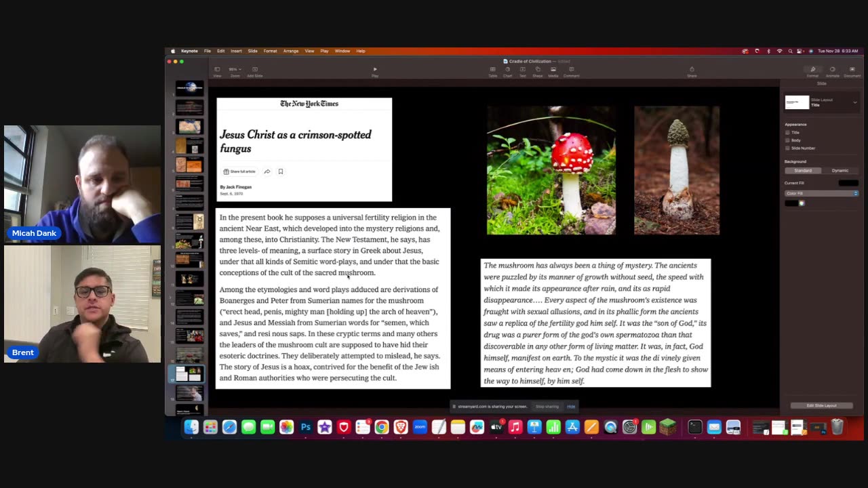
Task: Add a Comment from the toolbar
Action: click(571, 71)
